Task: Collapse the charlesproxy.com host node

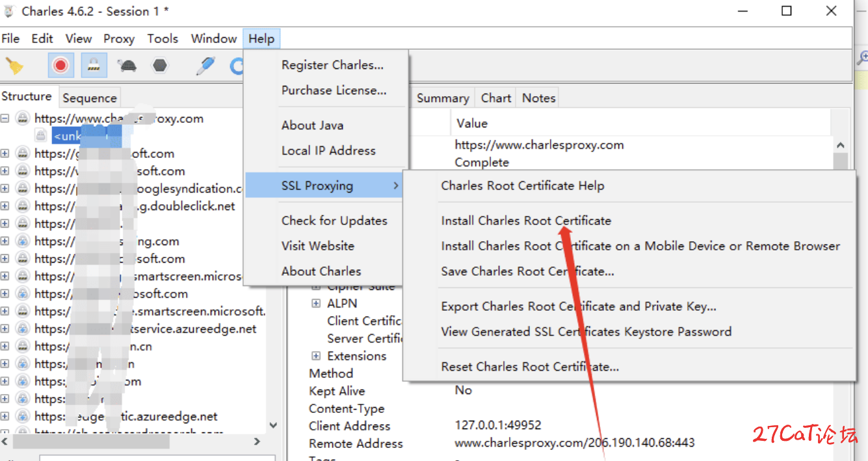Action: (5, 118)
